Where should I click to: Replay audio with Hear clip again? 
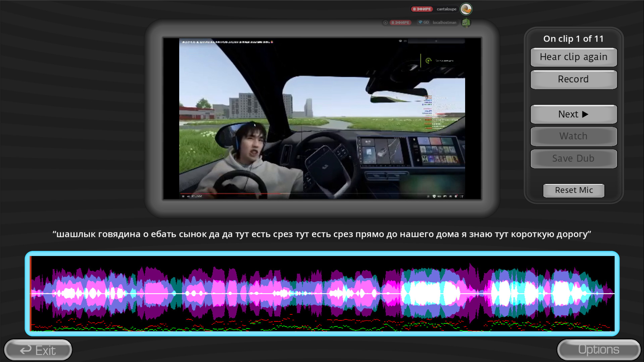tap(574, 57)
